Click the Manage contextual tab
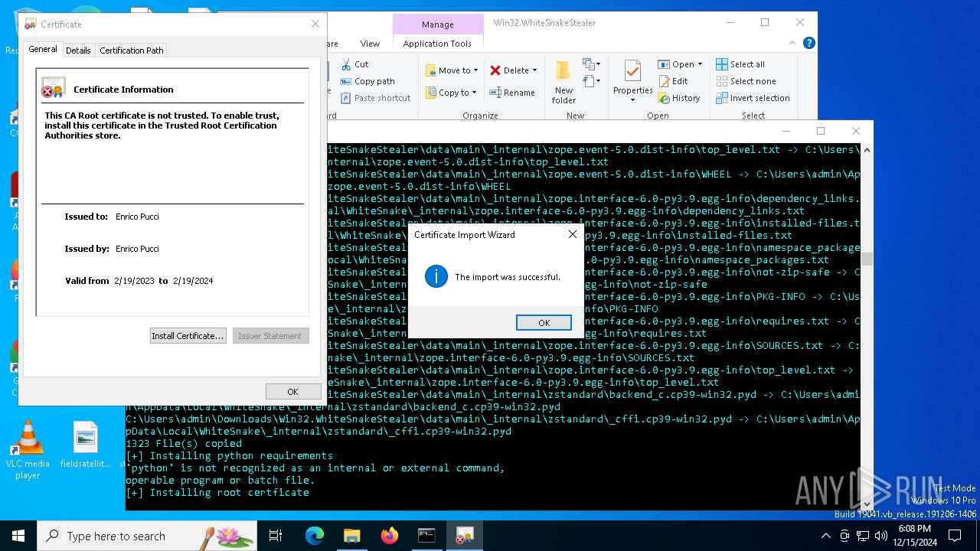This screenshot has width=980, height=551. (x=437, y=24)
